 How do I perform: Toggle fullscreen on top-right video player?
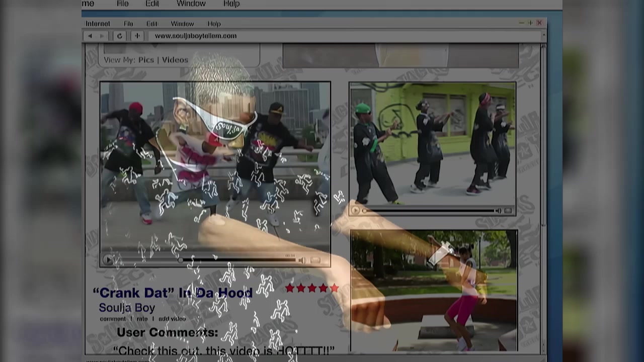[508, 211]
